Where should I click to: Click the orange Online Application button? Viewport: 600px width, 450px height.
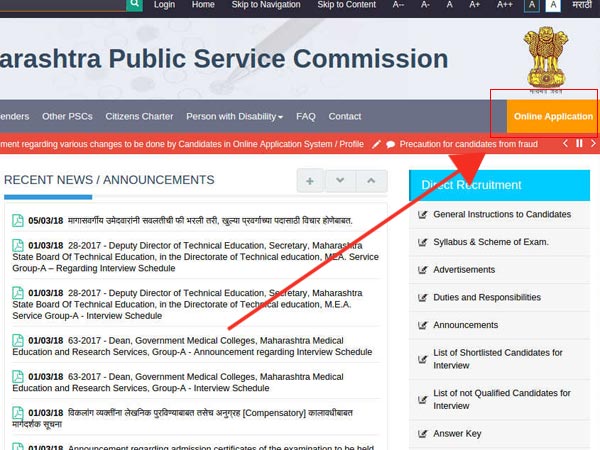click(x=553, y=116)
